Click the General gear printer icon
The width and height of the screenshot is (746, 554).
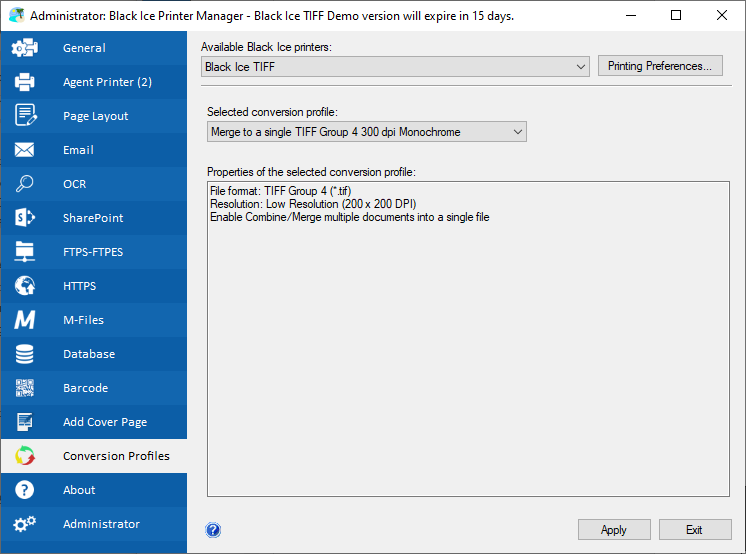pyautogui.click(x=25, y=48)
